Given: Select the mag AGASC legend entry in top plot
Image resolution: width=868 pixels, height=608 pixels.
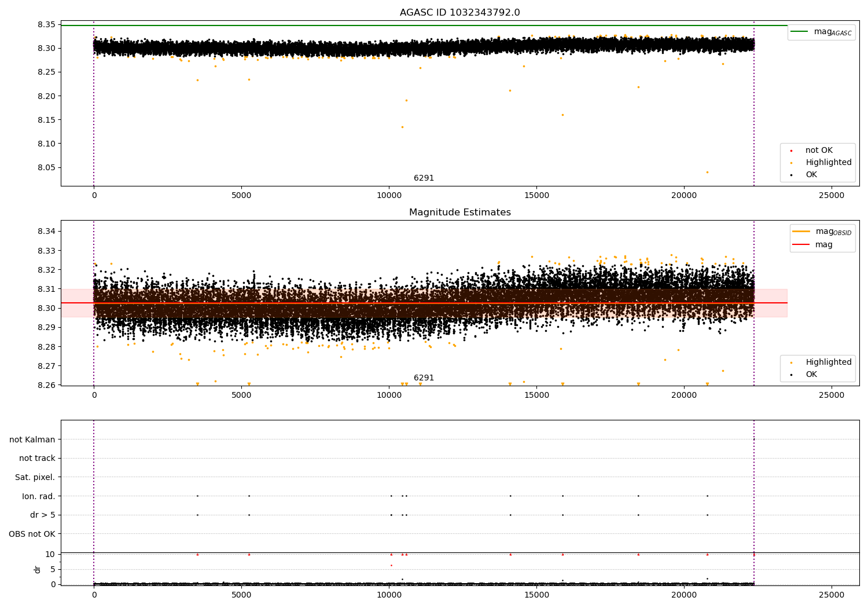Looking at the screenshot, I should pos(821,32).
